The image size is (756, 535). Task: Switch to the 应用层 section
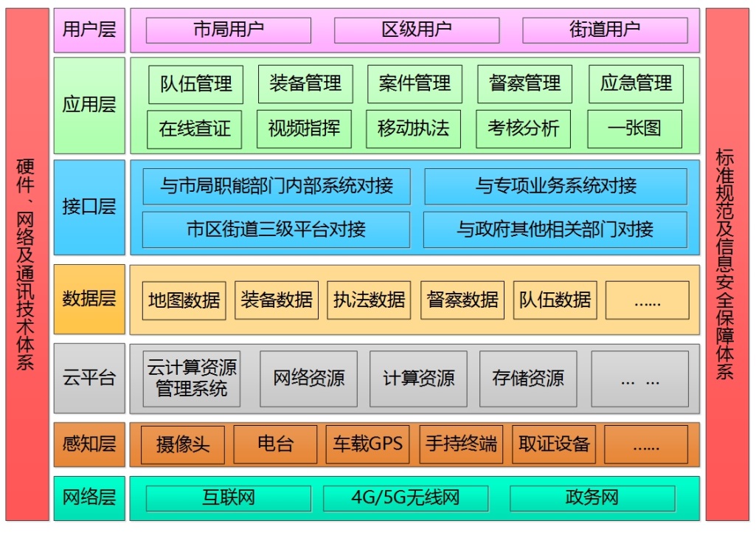[89, 106]
